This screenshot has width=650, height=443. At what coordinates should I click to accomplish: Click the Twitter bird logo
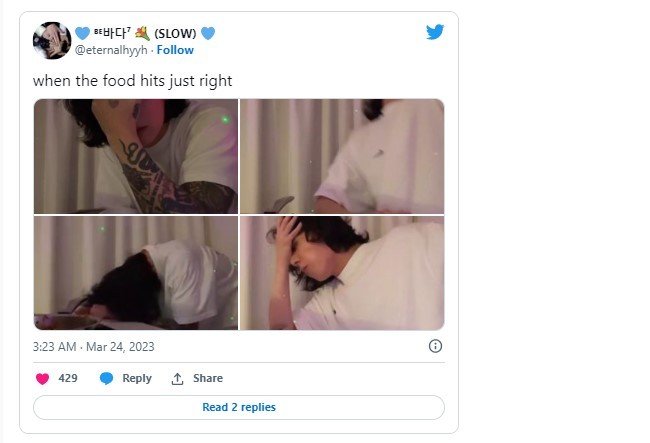(x=434, y=32)
